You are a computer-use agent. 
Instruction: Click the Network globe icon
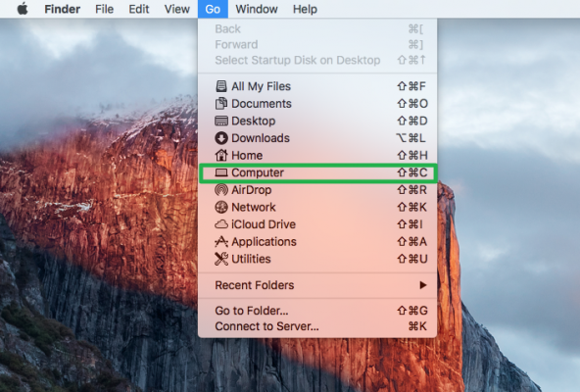(221, 207)
